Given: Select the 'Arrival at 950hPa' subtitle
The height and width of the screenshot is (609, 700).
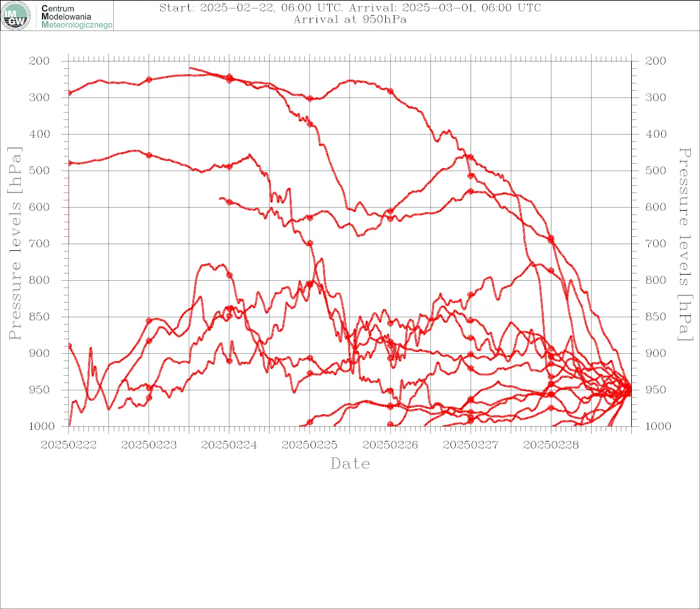Looking at the screenshot, I should (350, 19).
